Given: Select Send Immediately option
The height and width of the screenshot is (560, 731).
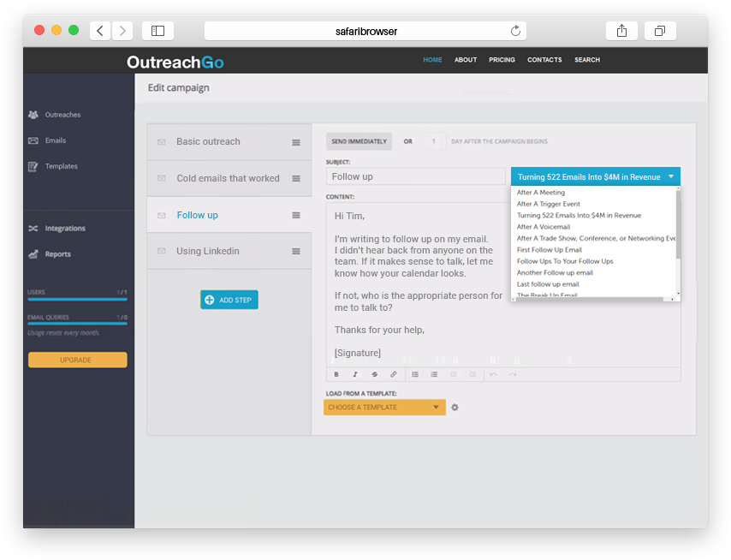Looking at the screenshot, I should (359, 141).
